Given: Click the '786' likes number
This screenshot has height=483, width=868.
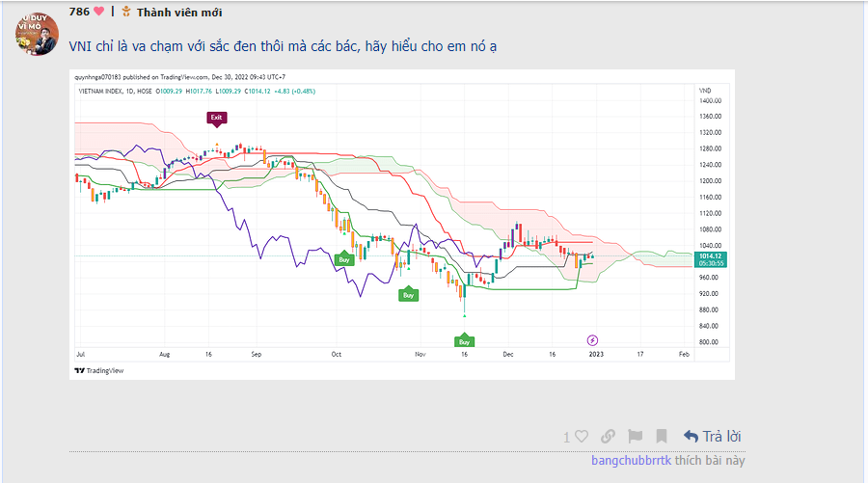Looking at the screenshot, I should tap(79, 12).
